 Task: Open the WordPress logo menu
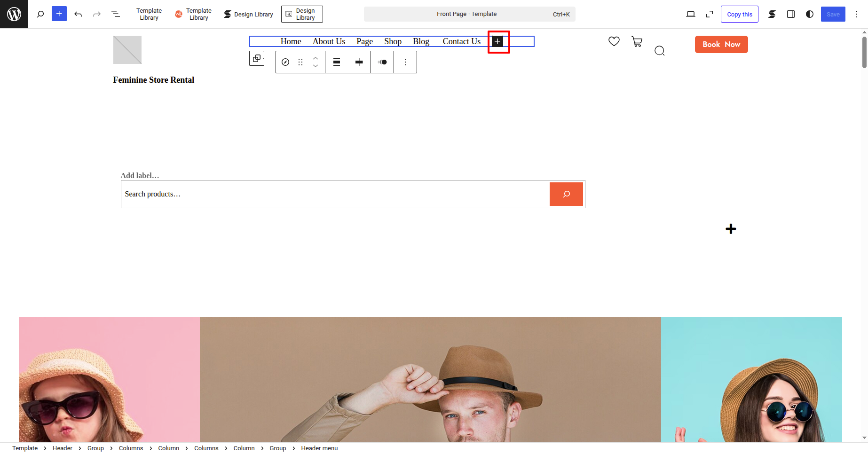(x=14, y=14)
